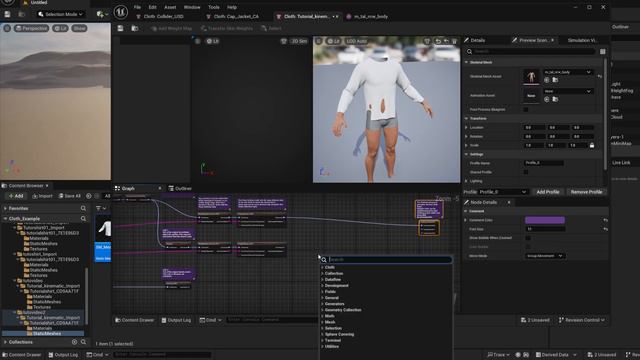Click the Remove Profile button
The width and height of the screenshot is (640, 360).
point(586,192)
